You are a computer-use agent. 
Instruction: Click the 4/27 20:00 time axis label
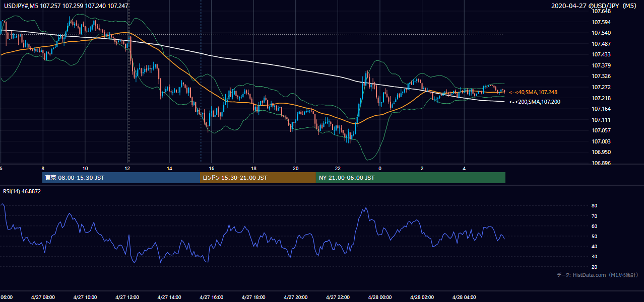[295, 297]
